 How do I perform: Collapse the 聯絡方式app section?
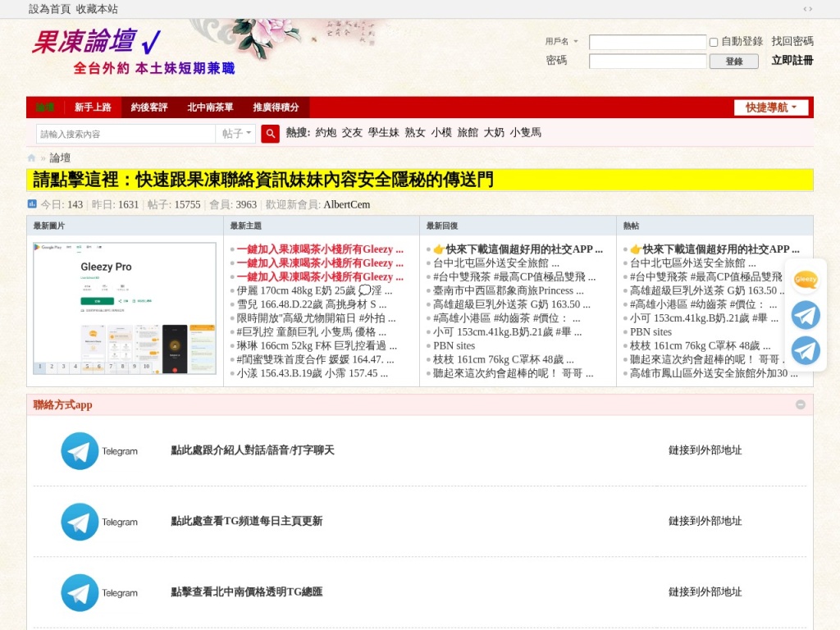coord(800,404)
